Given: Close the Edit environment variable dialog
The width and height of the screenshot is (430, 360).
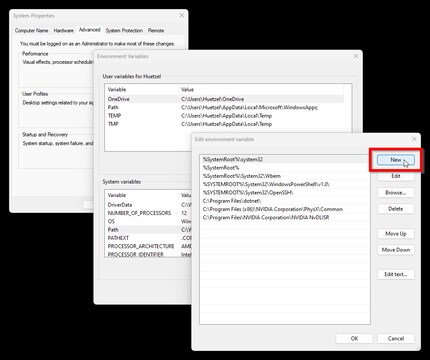Looking at the screenshot, I should tap(414, 139).
